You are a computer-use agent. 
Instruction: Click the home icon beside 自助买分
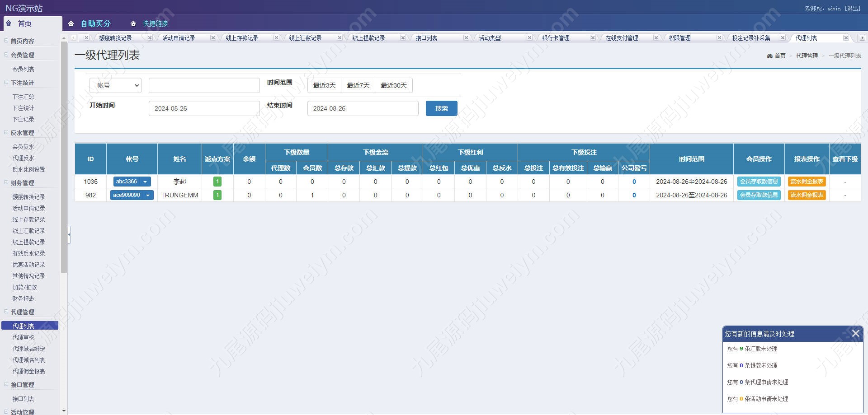71,23
